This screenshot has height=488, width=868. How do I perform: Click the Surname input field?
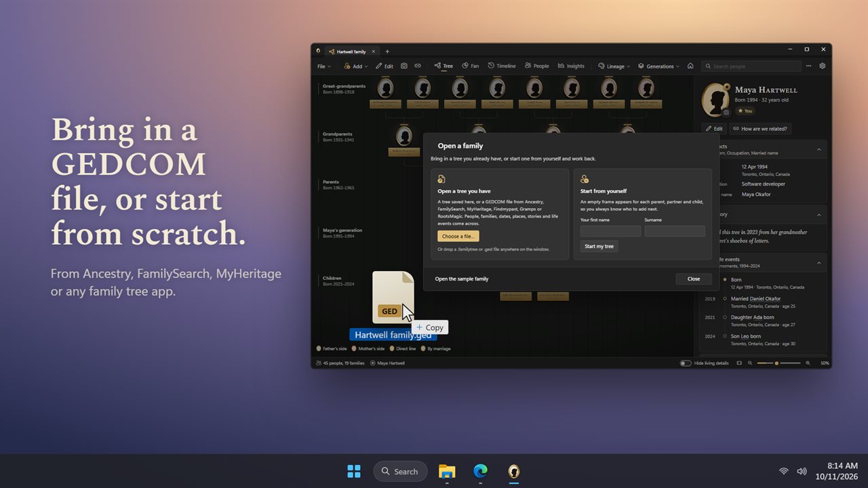point(675,231)
